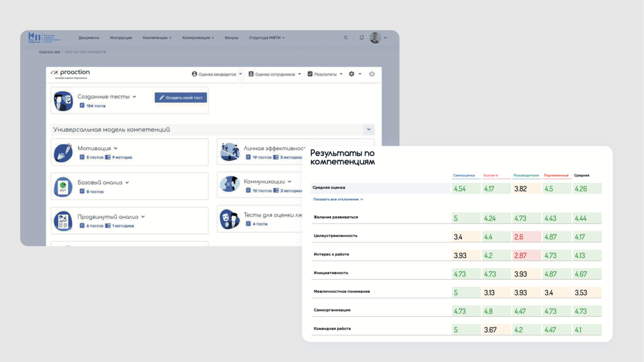Click the Продвинутый анализ category icon
644x362 pixels.
[x=63, y=221]
